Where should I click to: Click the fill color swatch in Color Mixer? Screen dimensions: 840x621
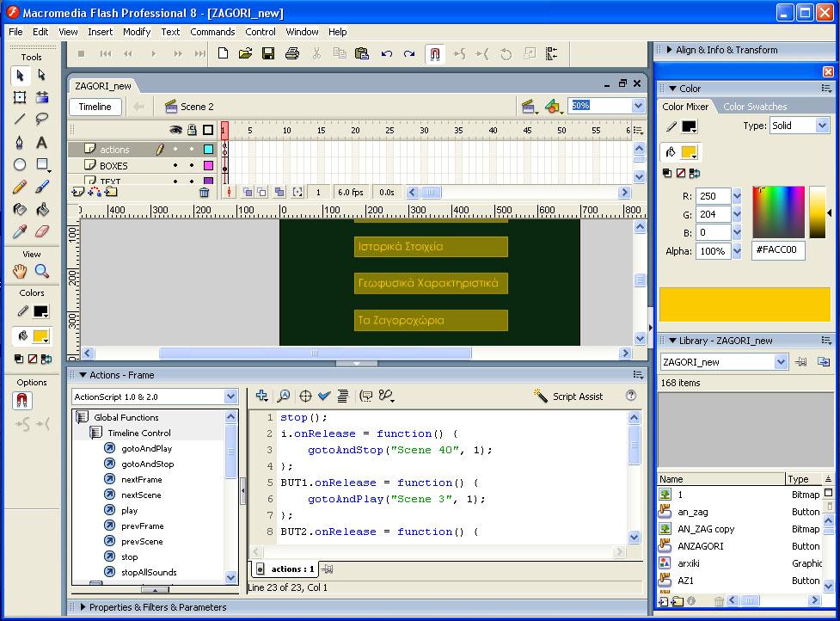click(x=689, y=152)
